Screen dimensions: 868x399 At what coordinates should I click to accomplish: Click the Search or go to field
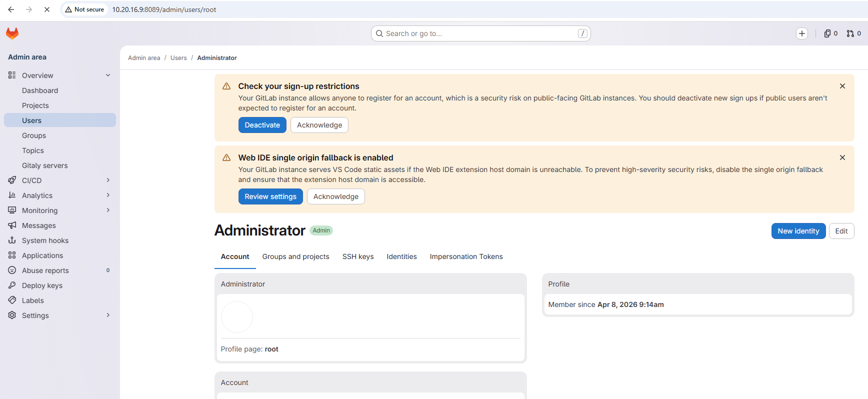[x=481, y=33]
